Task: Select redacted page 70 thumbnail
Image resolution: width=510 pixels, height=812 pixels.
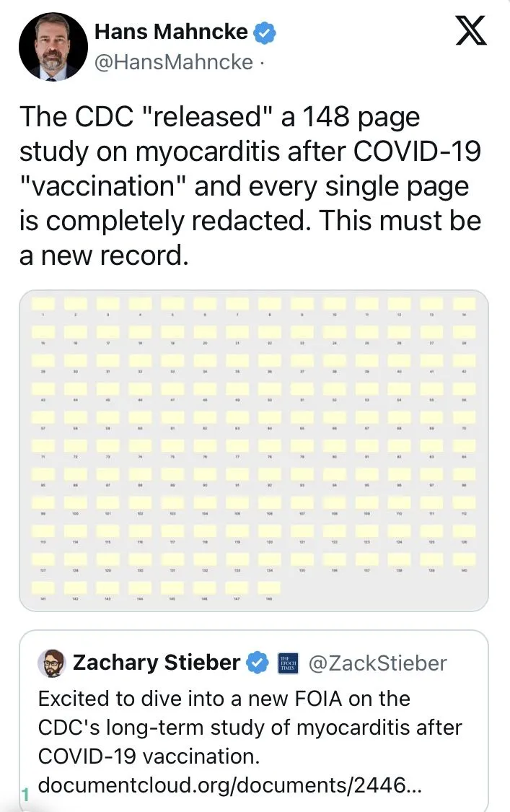Action: pyautogui.click(x=464, y=418)
